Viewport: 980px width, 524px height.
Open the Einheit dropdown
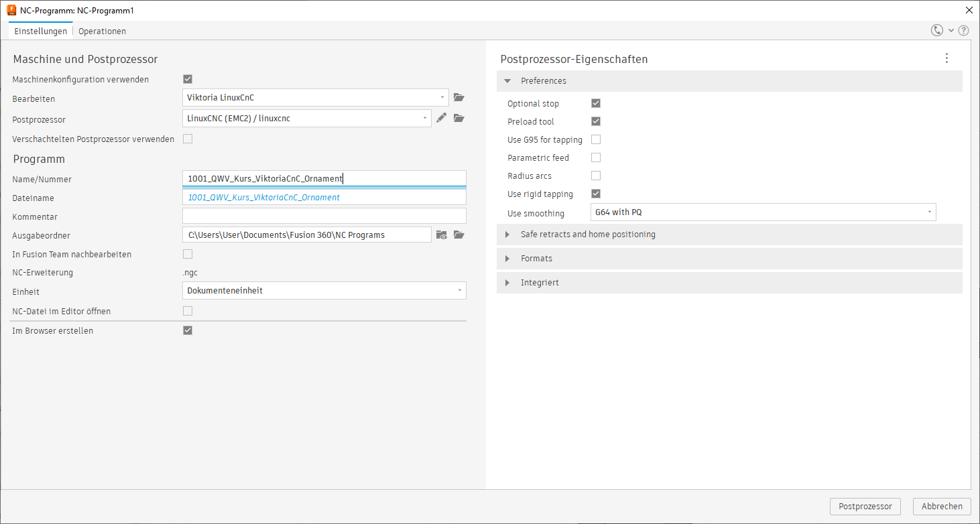(324, 291)
